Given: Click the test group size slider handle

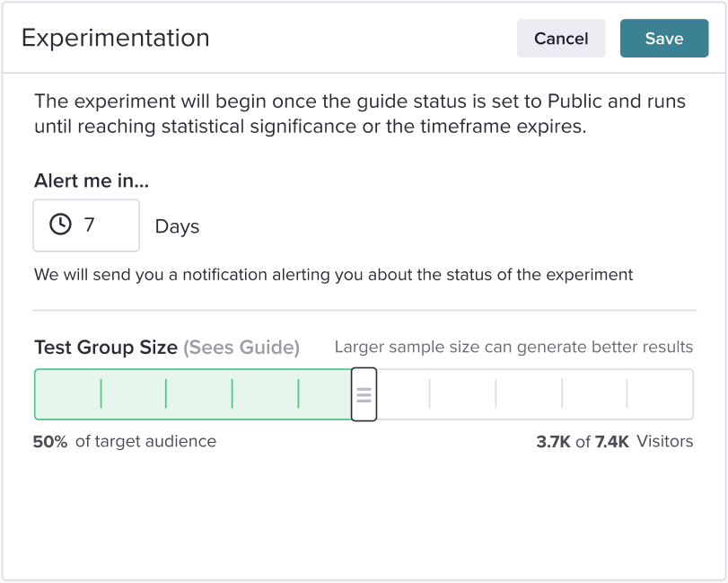Looking at the screenshot, I should coord(364,394).
